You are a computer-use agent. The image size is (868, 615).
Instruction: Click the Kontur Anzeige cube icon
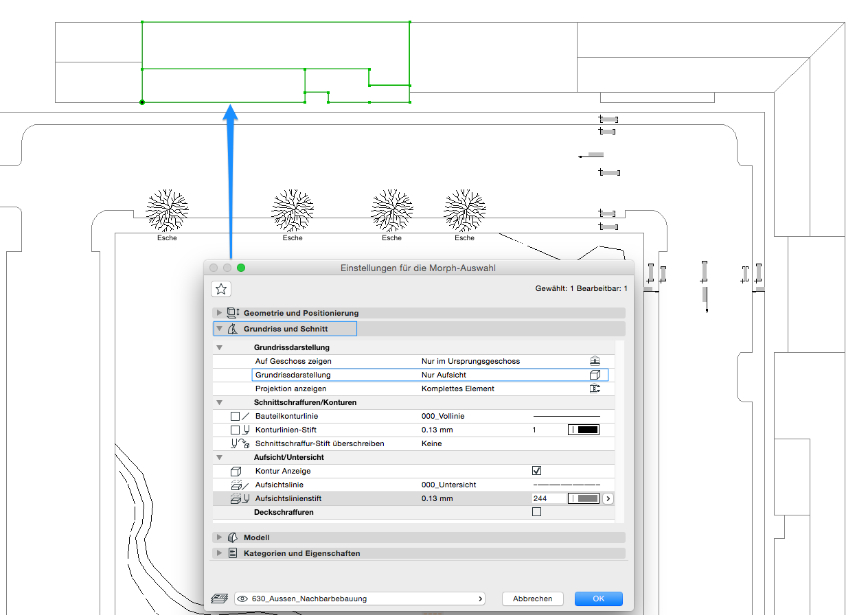coord(236,471)
